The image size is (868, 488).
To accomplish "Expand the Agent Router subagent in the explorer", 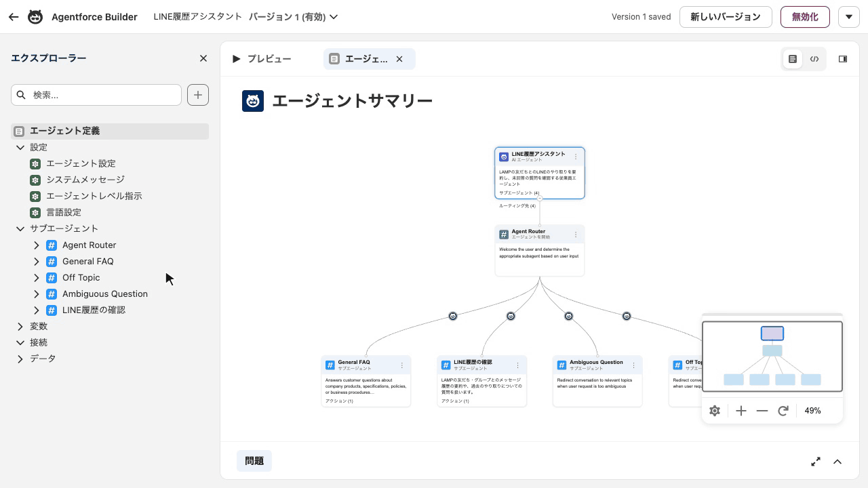I will (37, 245).
